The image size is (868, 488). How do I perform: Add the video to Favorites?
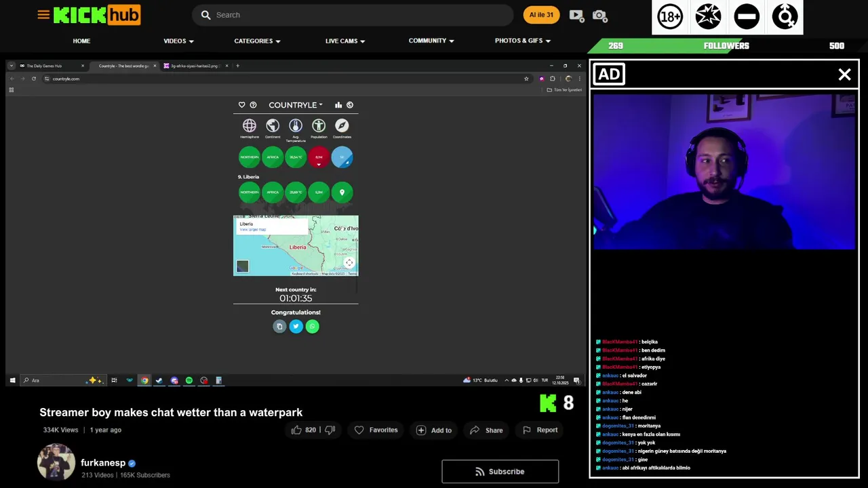tap(376, 430)
